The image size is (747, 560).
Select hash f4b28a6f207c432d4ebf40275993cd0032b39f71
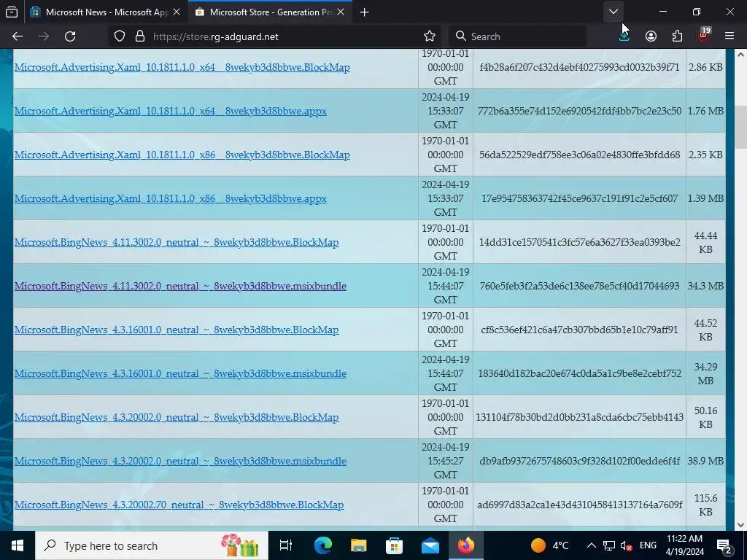coord(579,67)
